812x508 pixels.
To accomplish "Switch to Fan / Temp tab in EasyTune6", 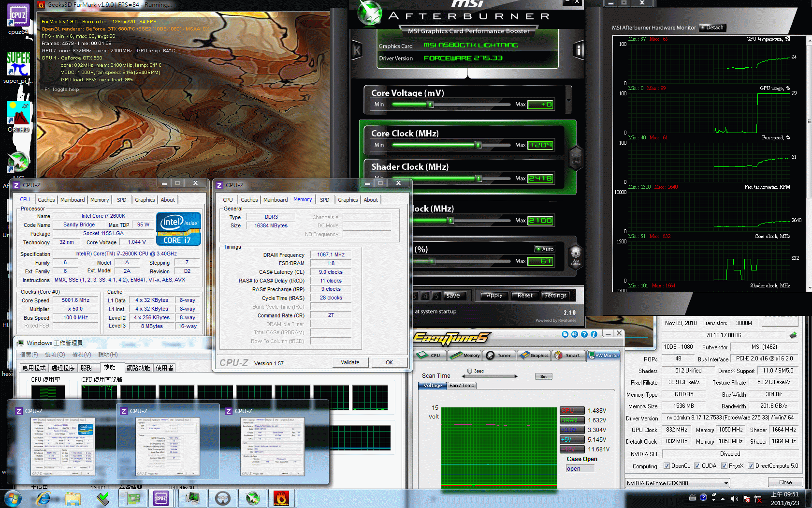I will tap(462, 386).
